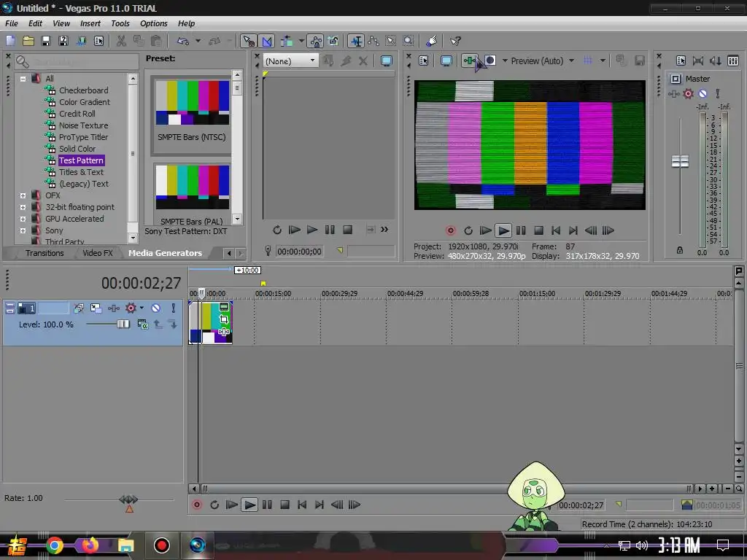Open Track FX gear on video track 1

pyautogui.click(x=131, y=308)
